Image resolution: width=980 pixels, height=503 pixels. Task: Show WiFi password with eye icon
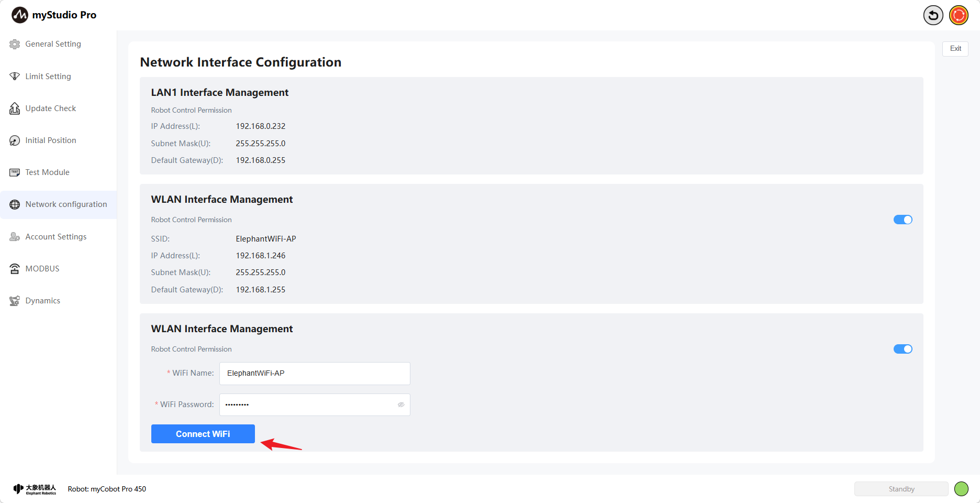(401, 404)
